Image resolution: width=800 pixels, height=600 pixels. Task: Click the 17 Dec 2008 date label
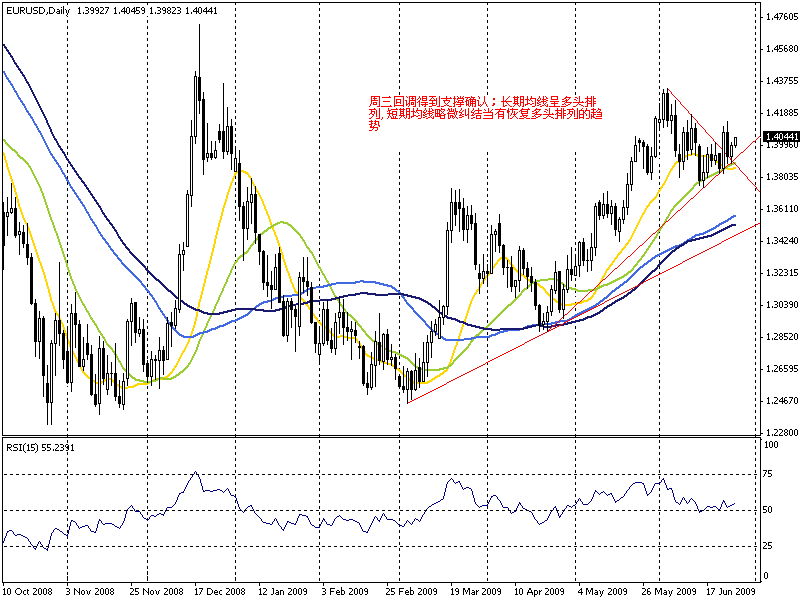(x=220, y=591)
